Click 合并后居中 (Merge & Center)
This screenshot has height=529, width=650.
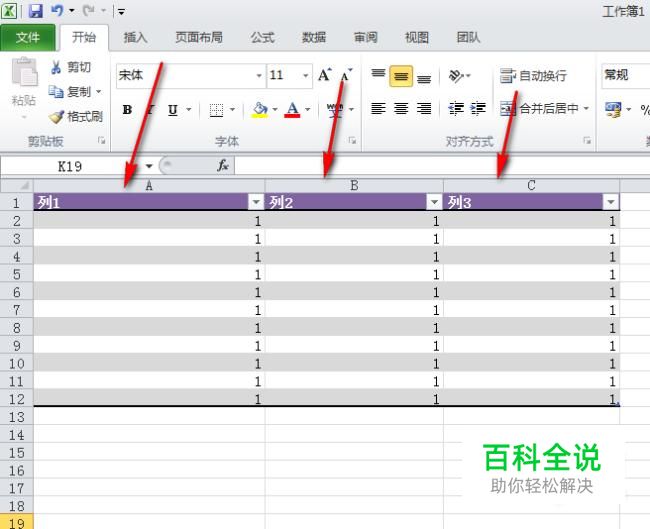(539, 109)
